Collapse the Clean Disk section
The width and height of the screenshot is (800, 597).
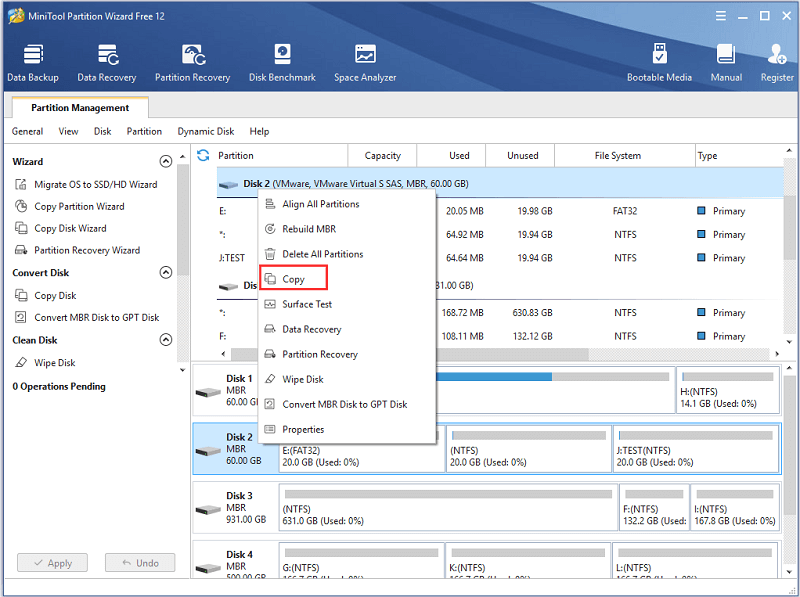coord(166,340)
